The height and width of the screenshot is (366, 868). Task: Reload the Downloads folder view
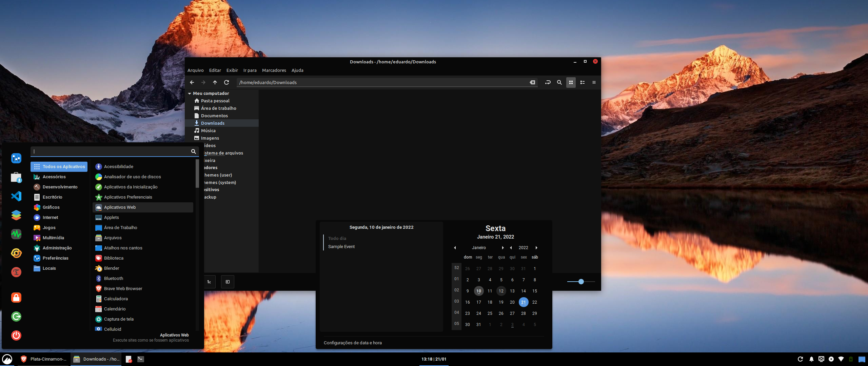[x=226, y=82]
